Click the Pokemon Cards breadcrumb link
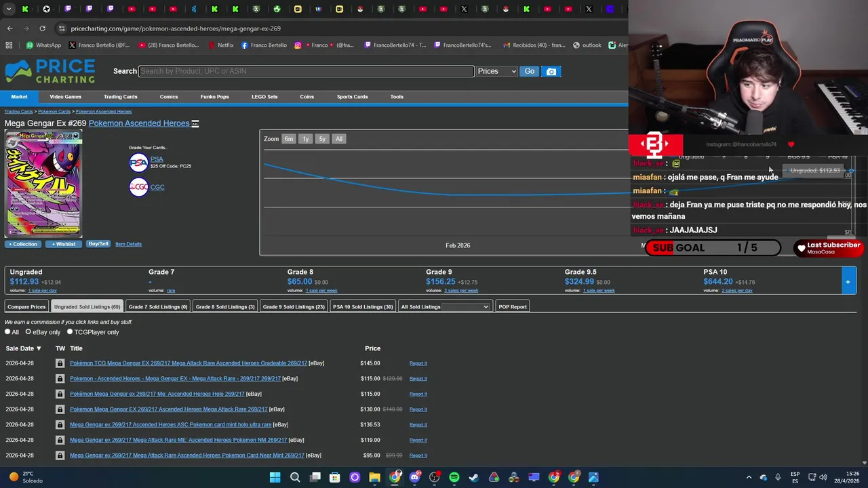The width and height of the screenshot is (868, 488). coord(54,111)
